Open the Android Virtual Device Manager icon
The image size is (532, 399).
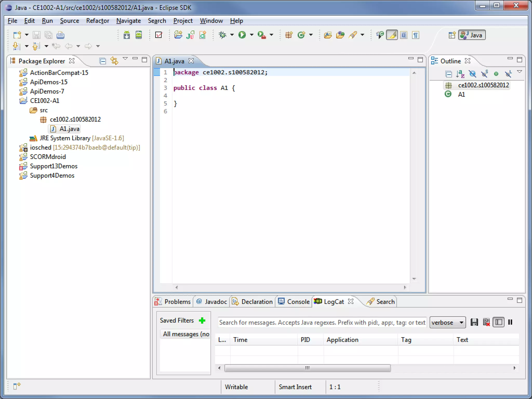(139, 35)
